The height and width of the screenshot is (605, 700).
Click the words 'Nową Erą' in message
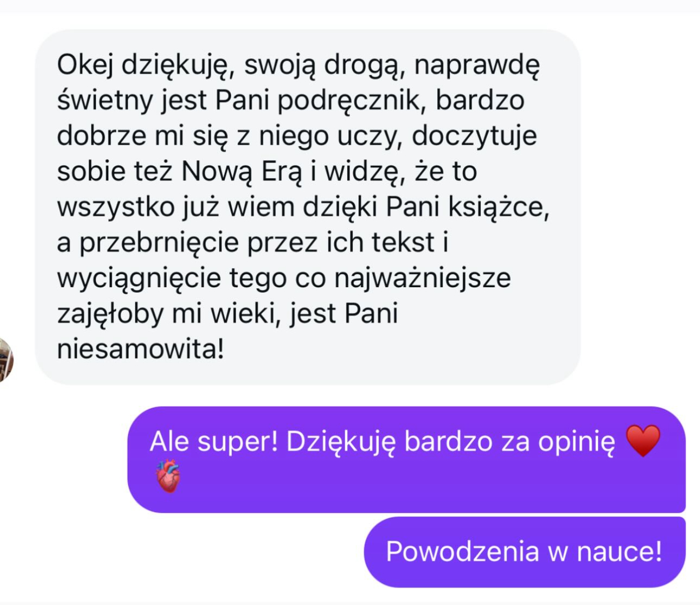pyautogui.click(x=242, y=171)
